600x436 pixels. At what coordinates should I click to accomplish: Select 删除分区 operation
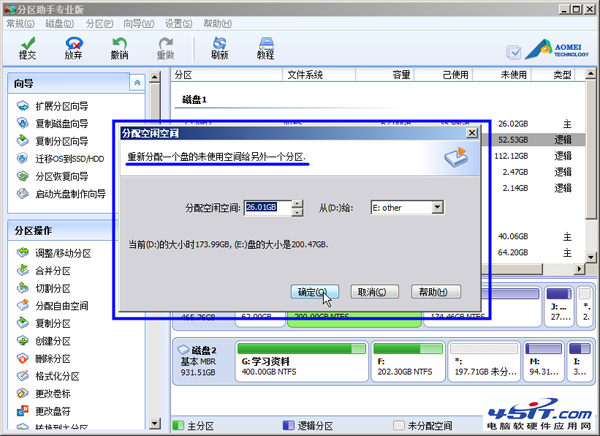[x=44, y=359]
